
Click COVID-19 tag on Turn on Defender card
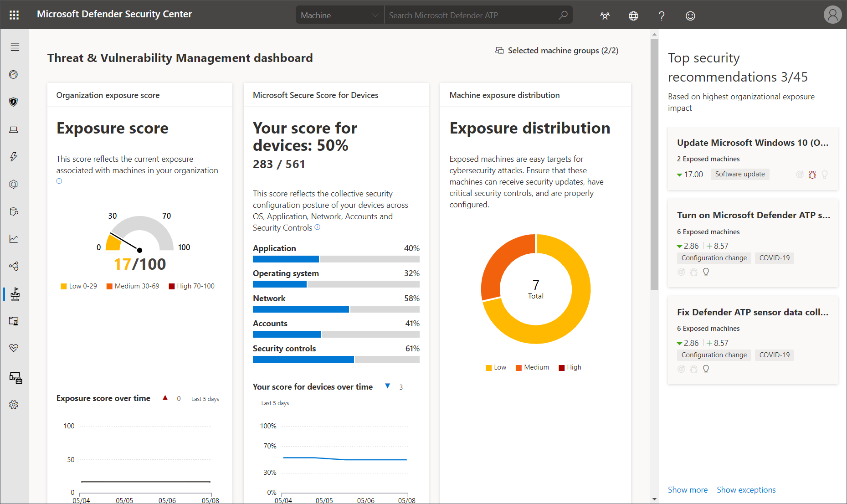(775, 258)
